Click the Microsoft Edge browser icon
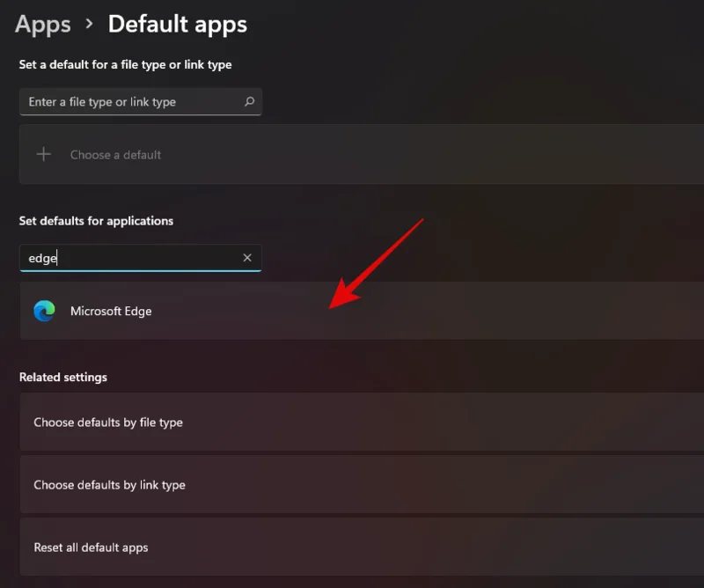Image resolution: width=704 pixels, height=588 pixels. (x=42, y=311)
